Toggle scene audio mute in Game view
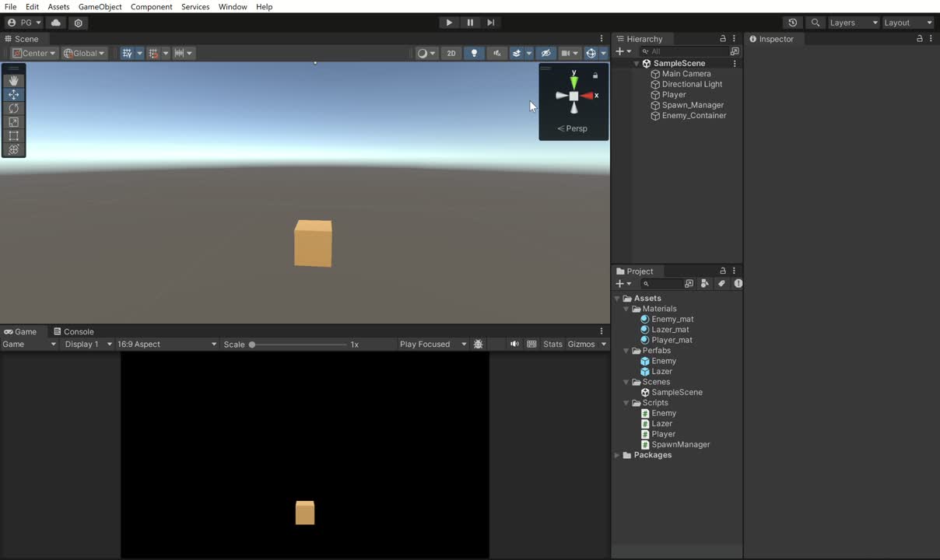 pyautogui.click(x=514, y=344)
